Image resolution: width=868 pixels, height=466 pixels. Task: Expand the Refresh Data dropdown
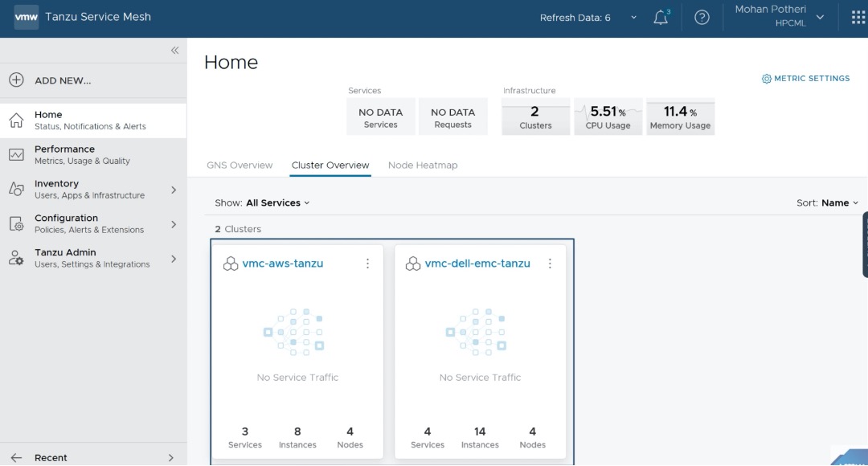(x=633, y=18)
